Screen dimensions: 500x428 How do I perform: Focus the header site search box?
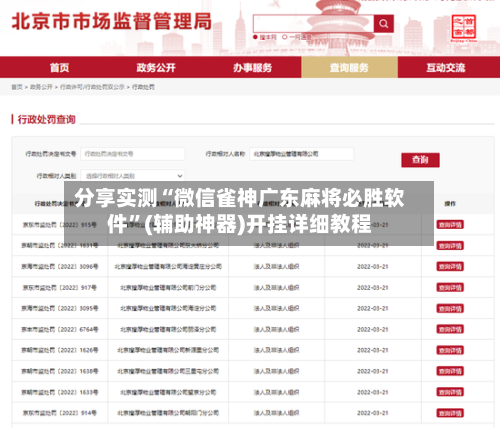313,24
